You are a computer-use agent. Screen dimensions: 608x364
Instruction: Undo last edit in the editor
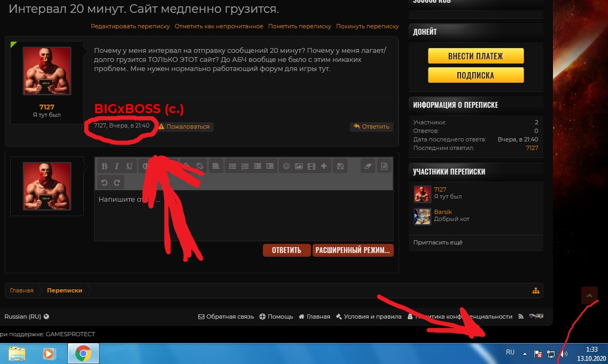tap(105, 183)
